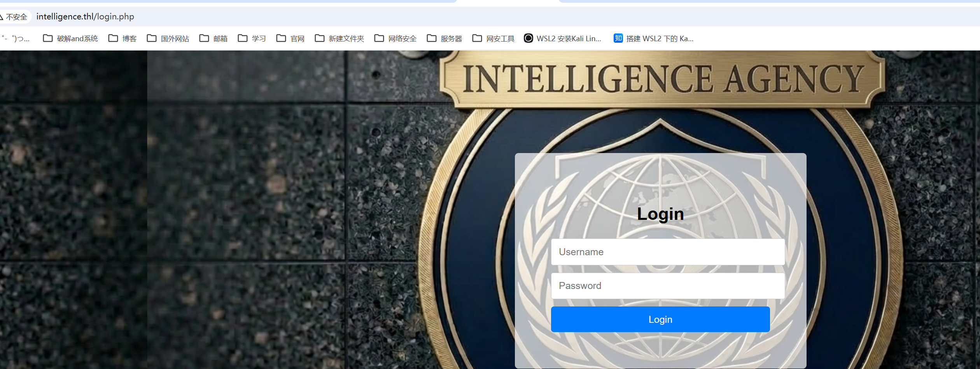Viewport: 980px width, 369px height.
Task: Open the 搭建 WSL2 下的 Ka... bookmark
Action: [654, 38]
